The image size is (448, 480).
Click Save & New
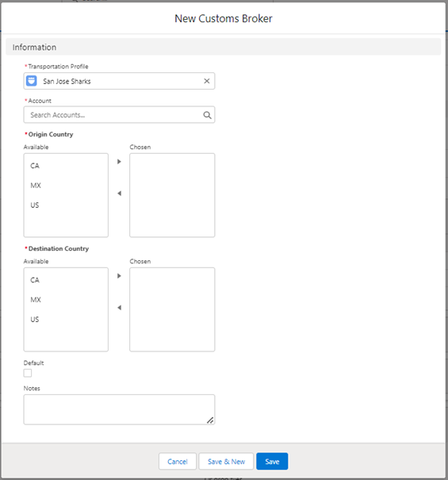[x=226, y=461]
